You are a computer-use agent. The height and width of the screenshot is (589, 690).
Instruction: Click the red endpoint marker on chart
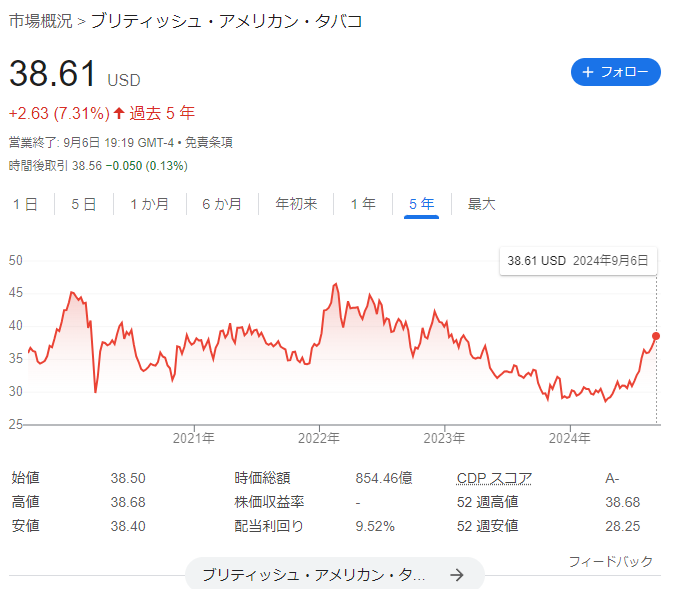coord(656,336)
